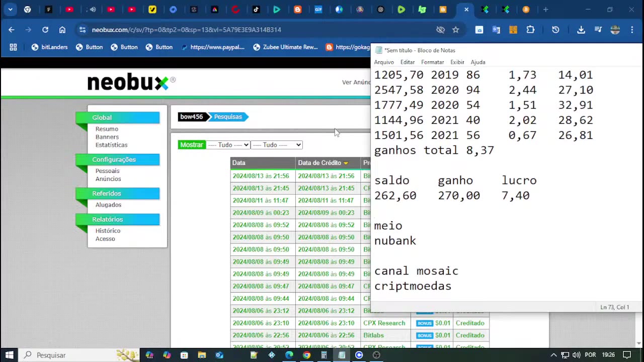Screen dimensions: 644x362
Task: Click the green Mostrar button
Action: [191, 145]
